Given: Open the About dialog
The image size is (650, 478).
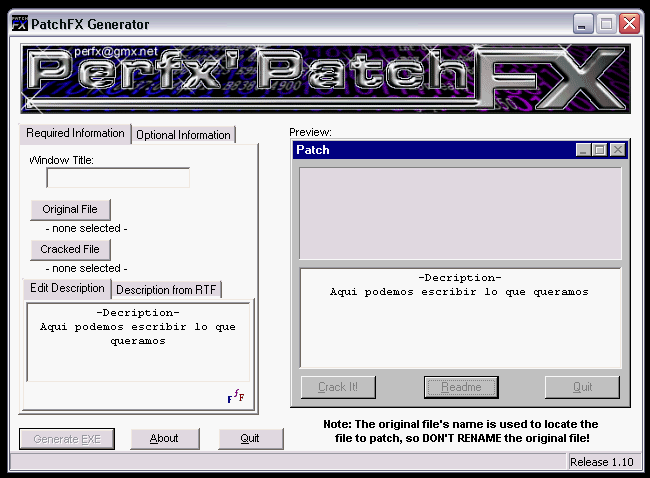Looking at the screenshot, I should [164, 438].
